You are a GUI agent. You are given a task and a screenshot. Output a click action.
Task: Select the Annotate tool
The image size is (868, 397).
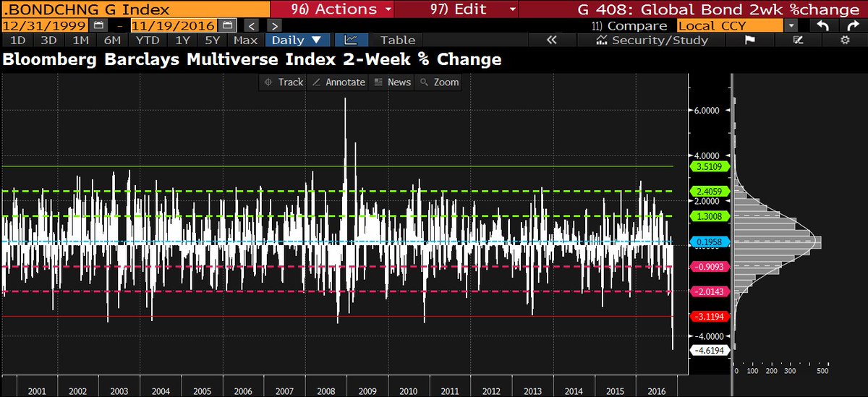tap(339, 82)
